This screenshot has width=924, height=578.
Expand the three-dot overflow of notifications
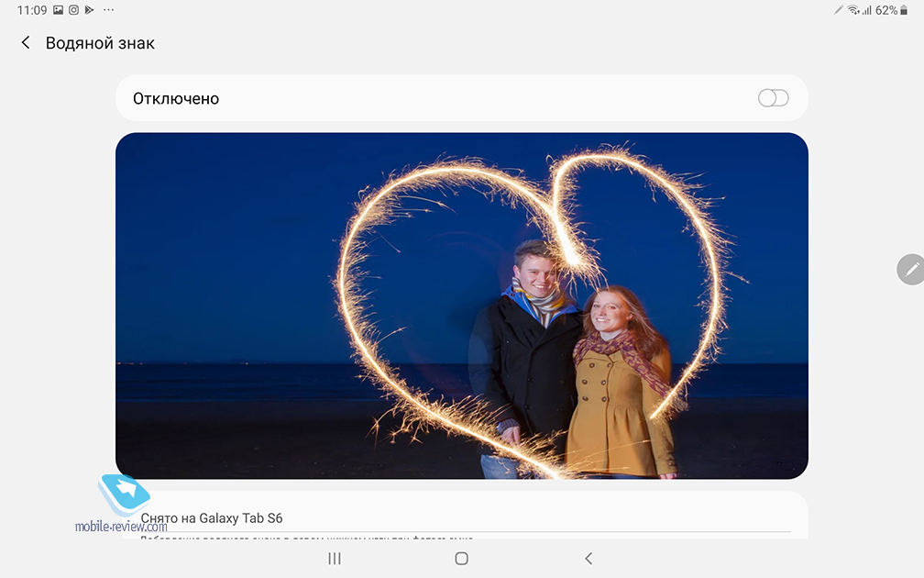108,10
